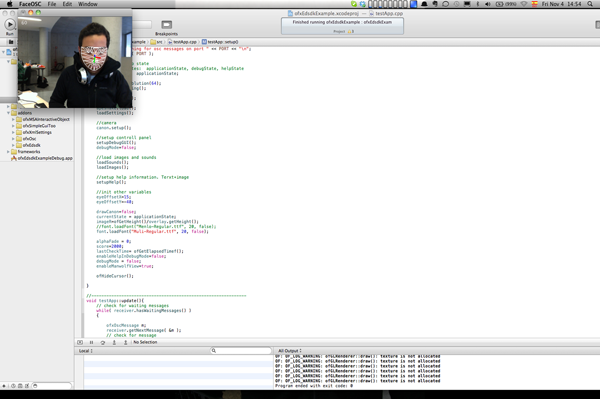Click the variables search field
Image resolution: width=600 pixels, height=399 pixels.
(x=241, y=351)
